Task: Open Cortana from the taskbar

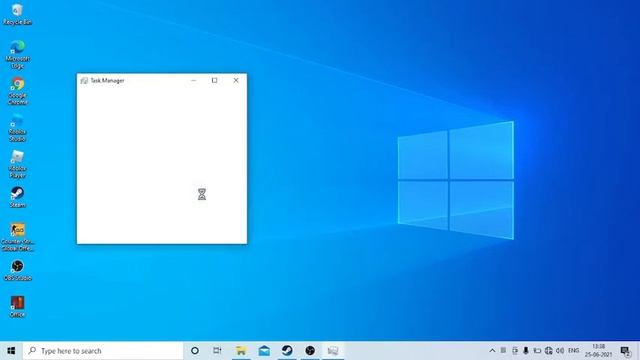Action: [195, 351]
